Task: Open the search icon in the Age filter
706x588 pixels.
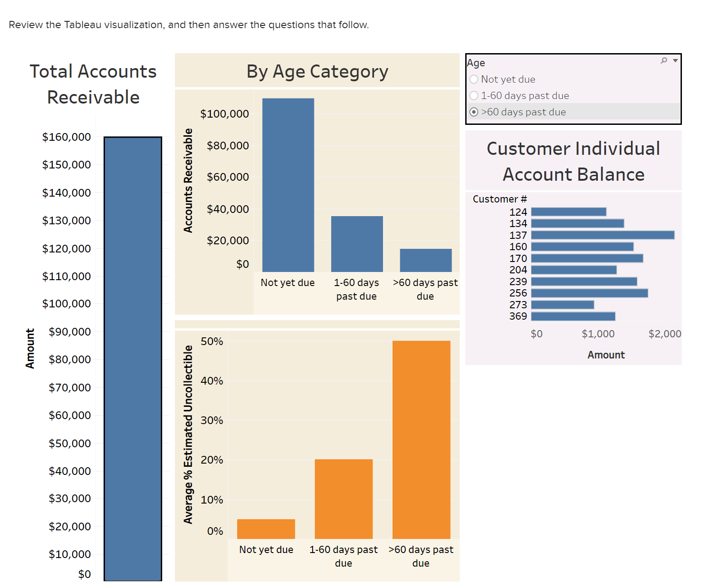Action: (x=664, y=60)
